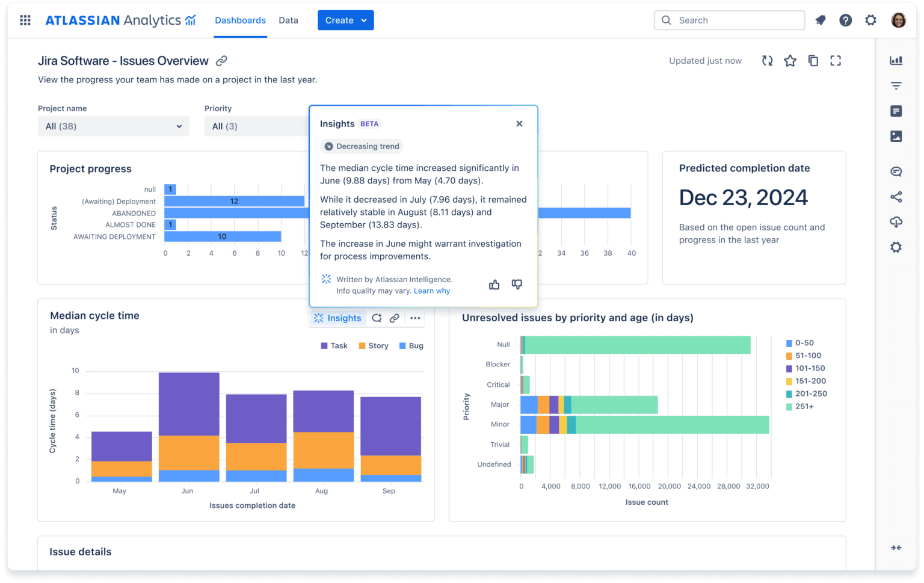Open Project name dropdown All (38)
Viewport: 924px width, 583px height.
(x=113, y=126)
